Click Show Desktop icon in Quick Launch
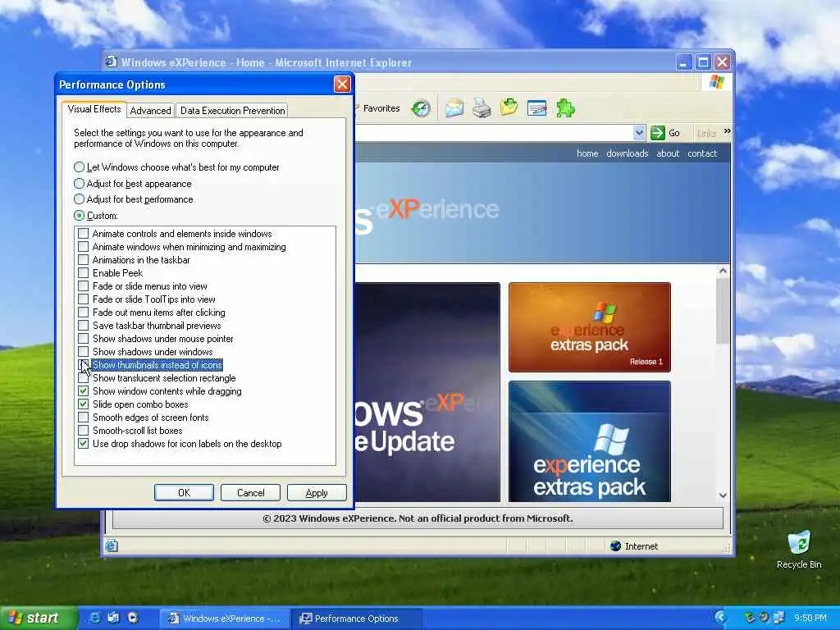Viewport: 840px width, 630px height. click(113, 618)
